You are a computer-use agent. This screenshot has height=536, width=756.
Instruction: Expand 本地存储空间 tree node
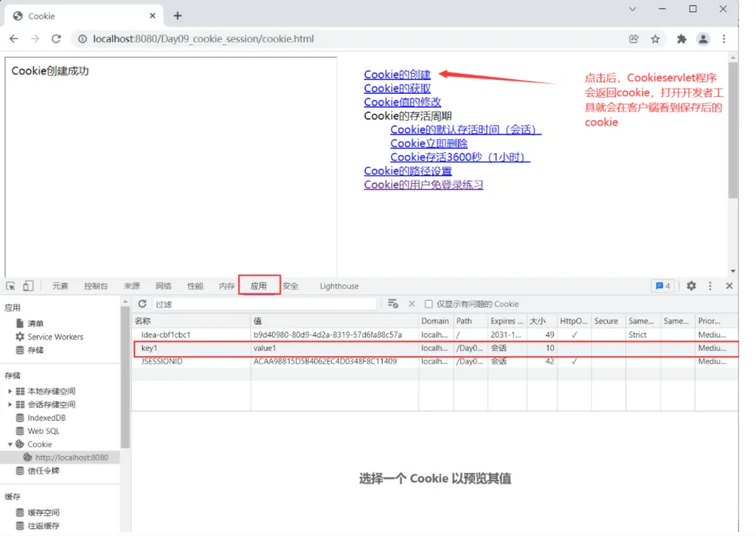coord(10,391)
